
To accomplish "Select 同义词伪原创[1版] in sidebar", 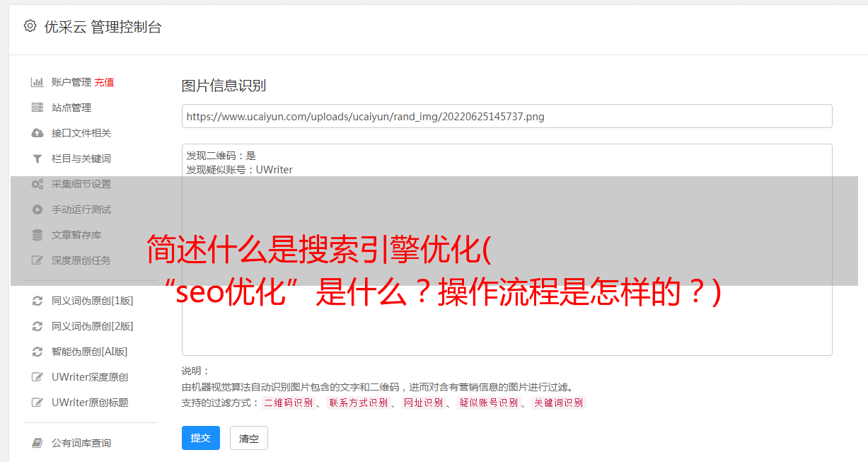I will pos(93,301).
